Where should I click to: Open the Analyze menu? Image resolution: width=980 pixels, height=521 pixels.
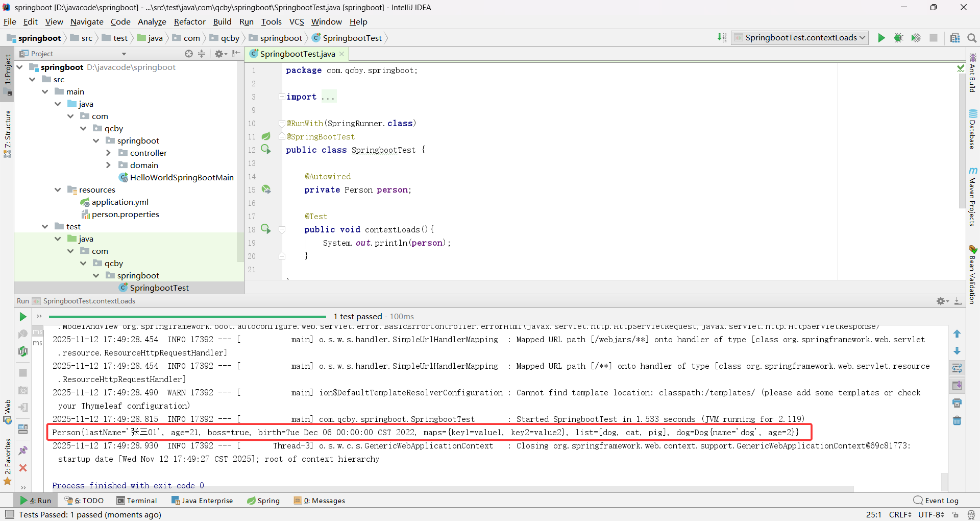pyautogui.click(x=152, y=21)
